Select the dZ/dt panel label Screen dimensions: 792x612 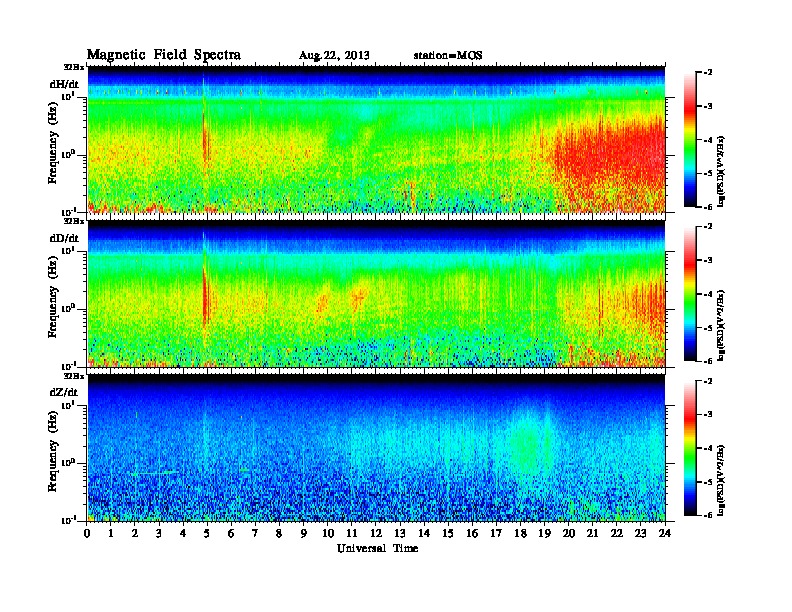tap(64, 392)
